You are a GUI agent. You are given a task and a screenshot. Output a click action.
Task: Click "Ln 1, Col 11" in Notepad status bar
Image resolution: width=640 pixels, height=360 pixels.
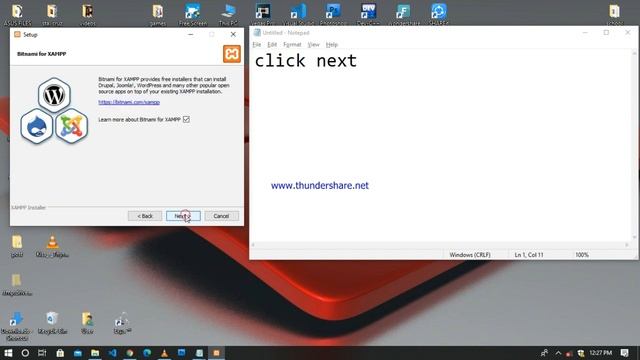point(529,255)
